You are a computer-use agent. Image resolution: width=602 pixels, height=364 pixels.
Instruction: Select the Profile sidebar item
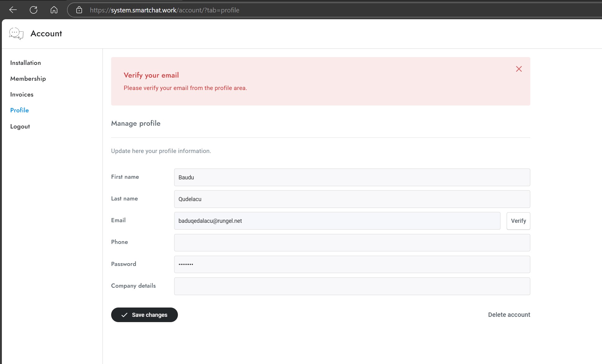coord(20,110)
